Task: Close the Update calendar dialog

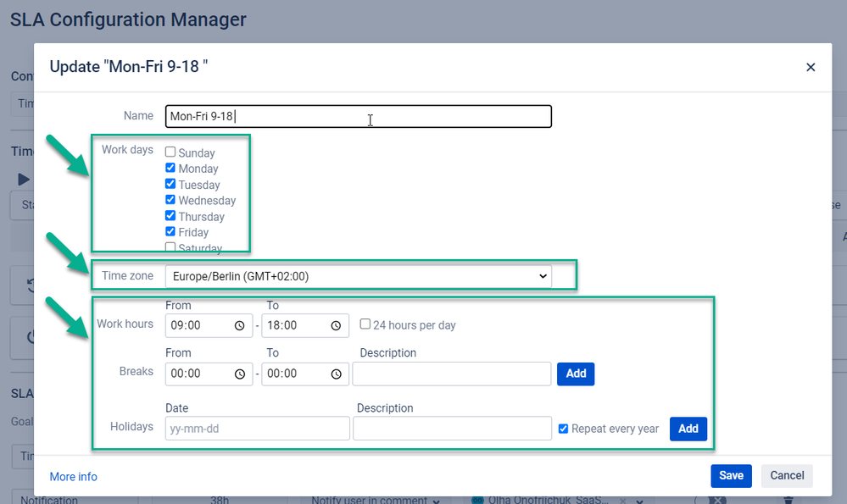Action: pos(811,67)
